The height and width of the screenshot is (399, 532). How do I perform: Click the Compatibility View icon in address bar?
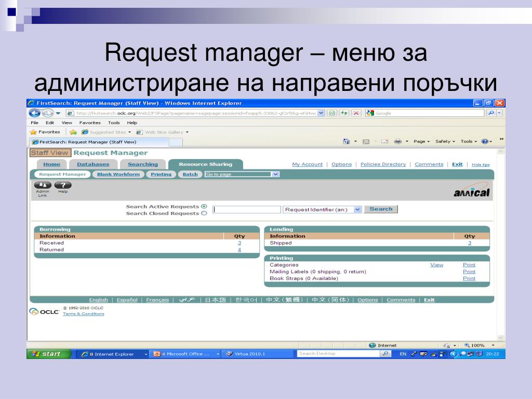click(332, 113)
